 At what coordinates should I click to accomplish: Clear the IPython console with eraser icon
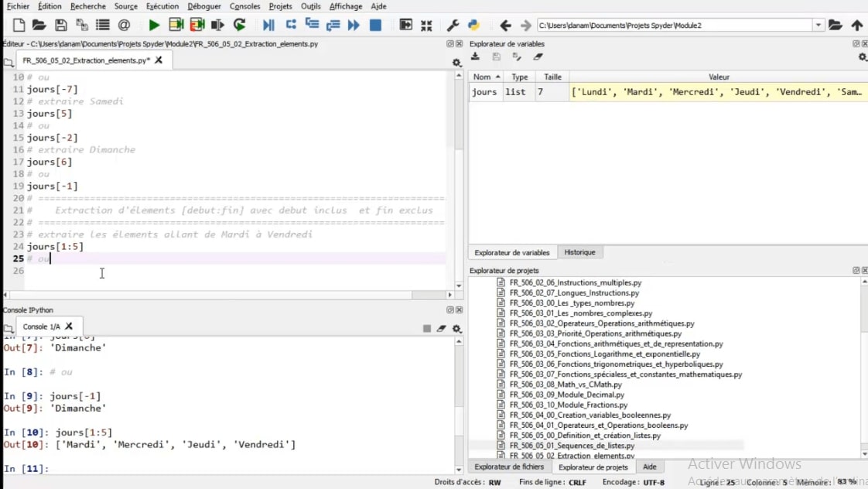(441, 328)
